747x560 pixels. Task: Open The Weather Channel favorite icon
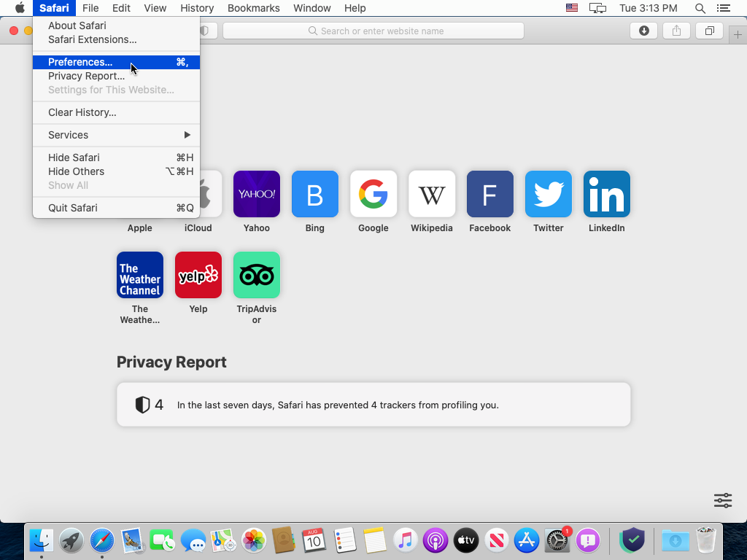click(140, 275)
